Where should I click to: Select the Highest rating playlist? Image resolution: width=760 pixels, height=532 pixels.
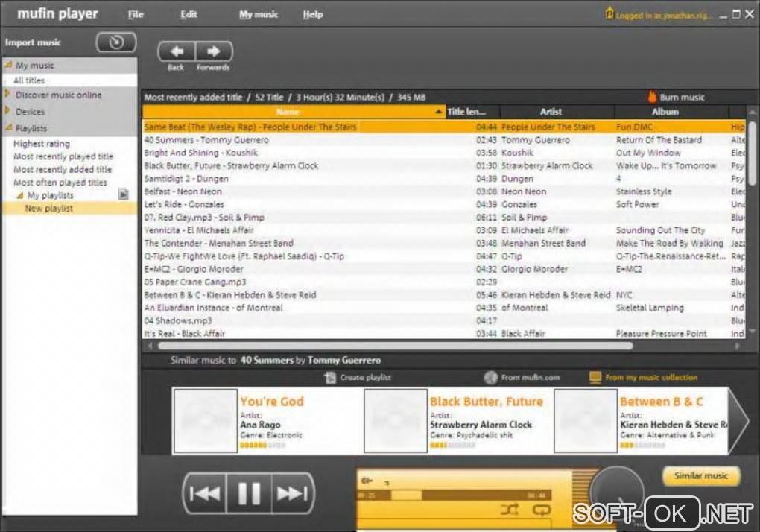[x=42, y=144]
